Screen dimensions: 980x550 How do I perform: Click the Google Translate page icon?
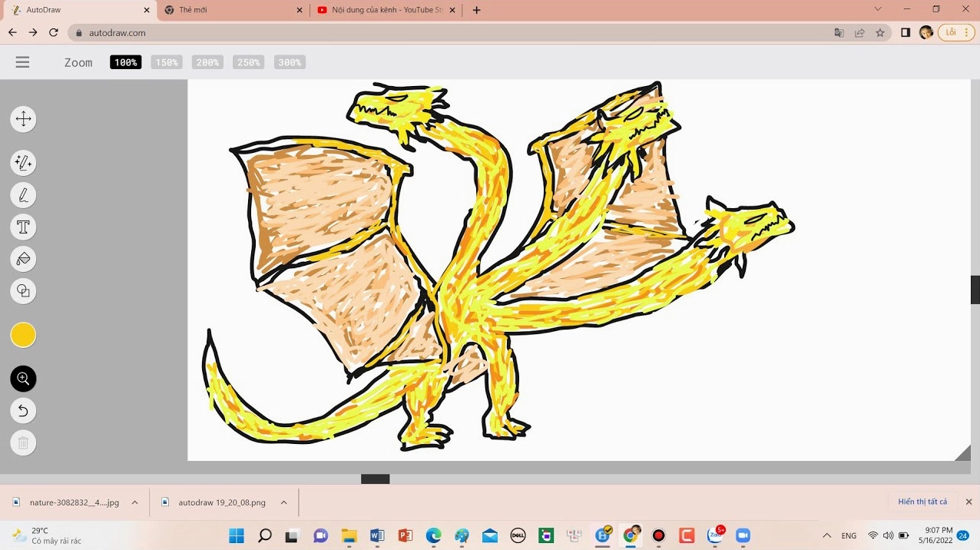[x=839, y=33]
